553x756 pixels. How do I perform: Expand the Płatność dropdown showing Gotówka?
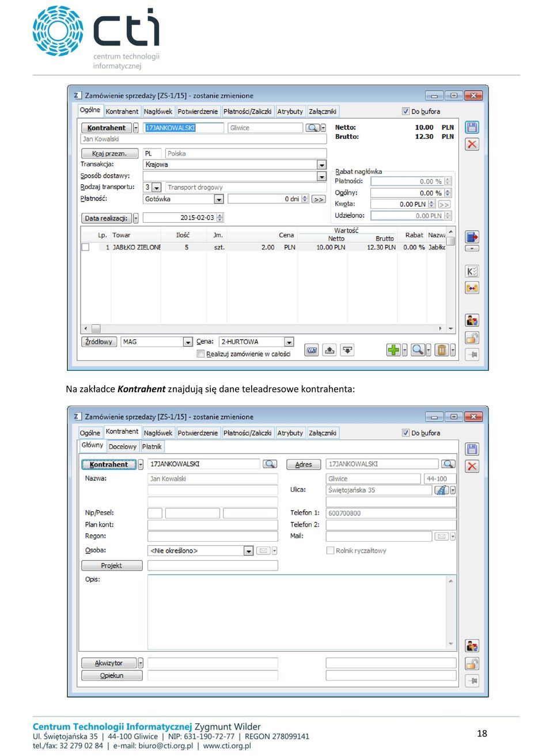tap(218, 199)
